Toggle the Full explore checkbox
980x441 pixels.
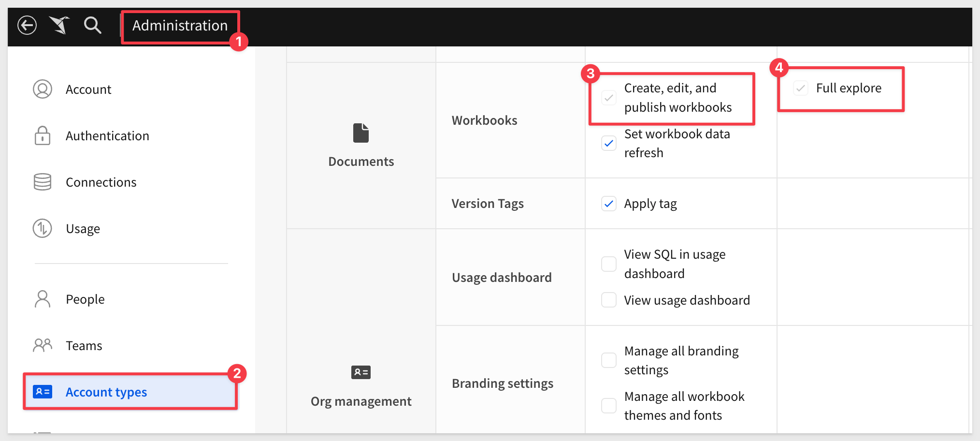coord(801,88)
